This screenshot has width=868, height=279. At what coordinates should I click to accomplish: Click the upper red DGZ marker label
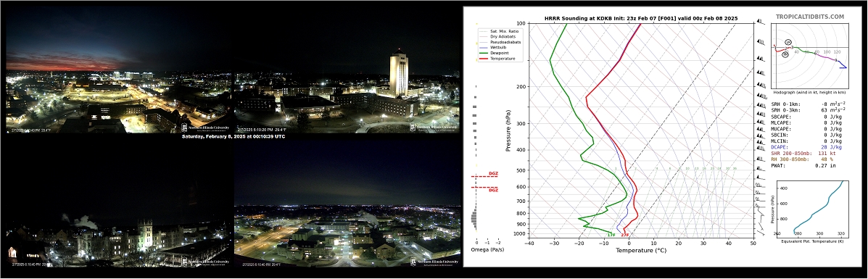[492, 174]
